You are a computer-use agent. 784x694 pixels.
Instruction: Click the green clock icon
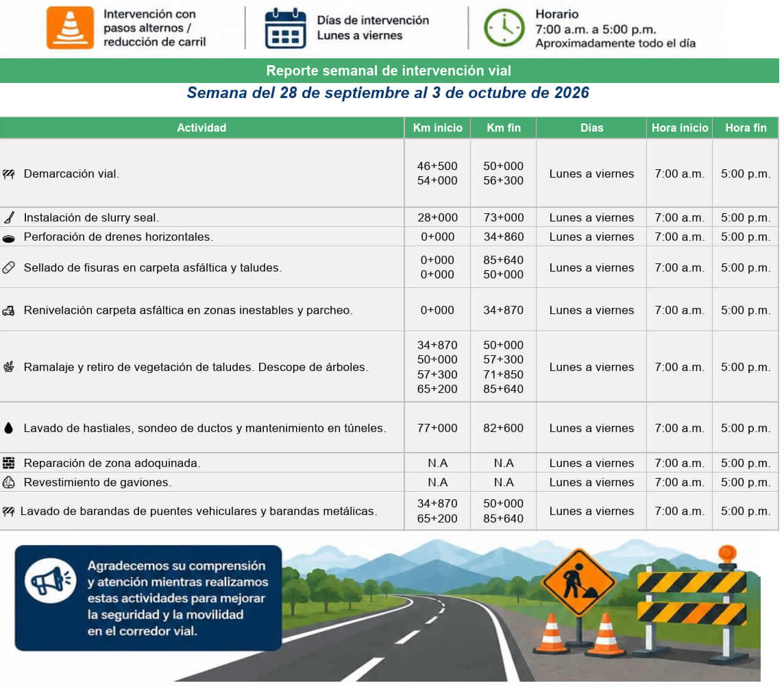[x=504, y=28]
